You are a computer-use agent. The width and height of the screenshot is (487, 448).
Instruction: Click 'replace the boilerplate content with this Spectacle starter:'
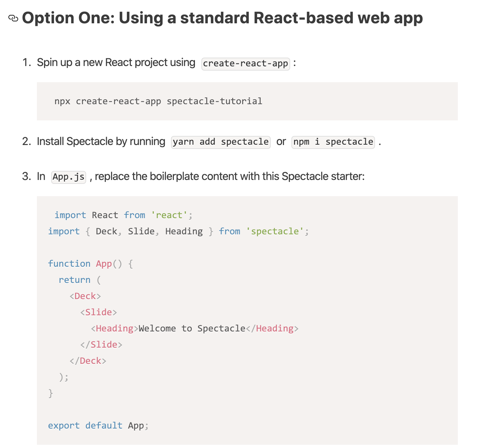click(x=230, y=176)
